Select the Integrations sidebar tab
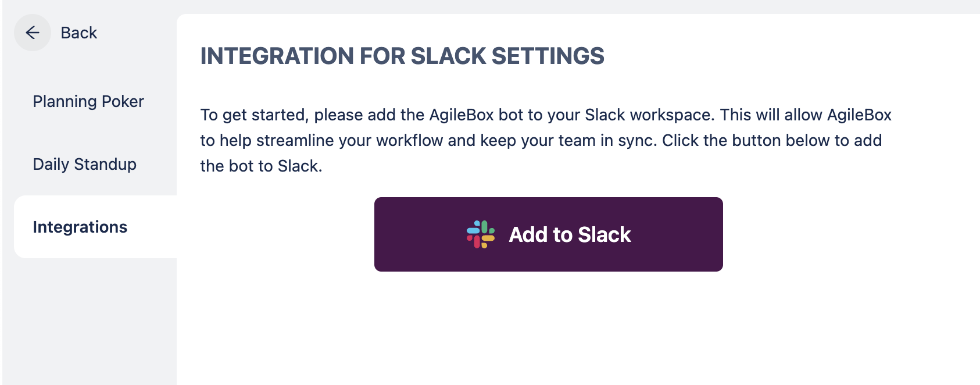 (80, 227)
